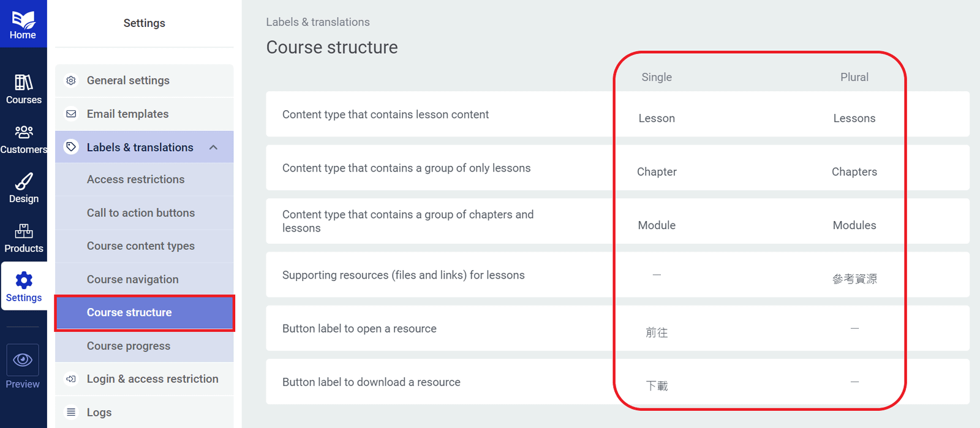Click the Labels & translations tag icon

(71, 147)
